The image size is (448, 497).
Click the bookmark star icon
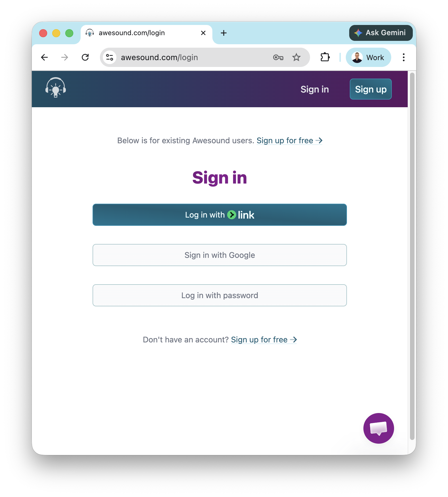tap(296, 57)
